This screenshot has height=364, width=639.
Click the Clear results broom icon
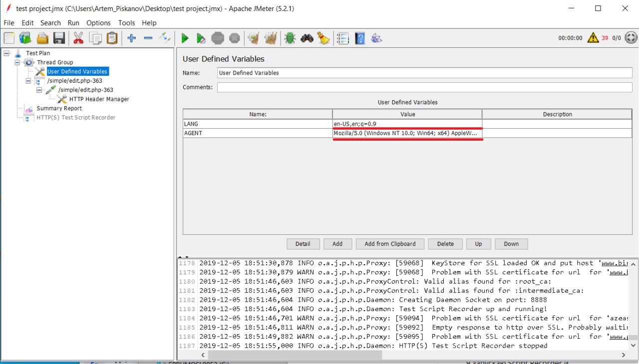254,38
